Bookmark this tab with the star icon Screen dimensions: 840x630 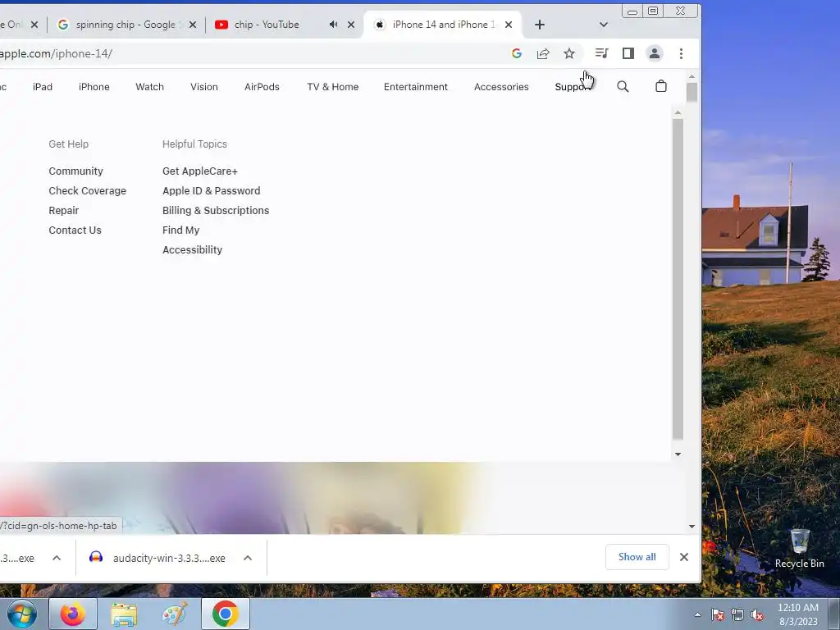[569, 53]
